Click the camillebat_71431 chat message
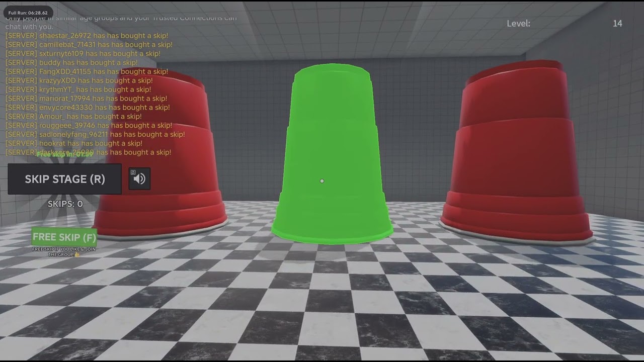The width and height of the screenshot is (644, 362). pos(89,45)
